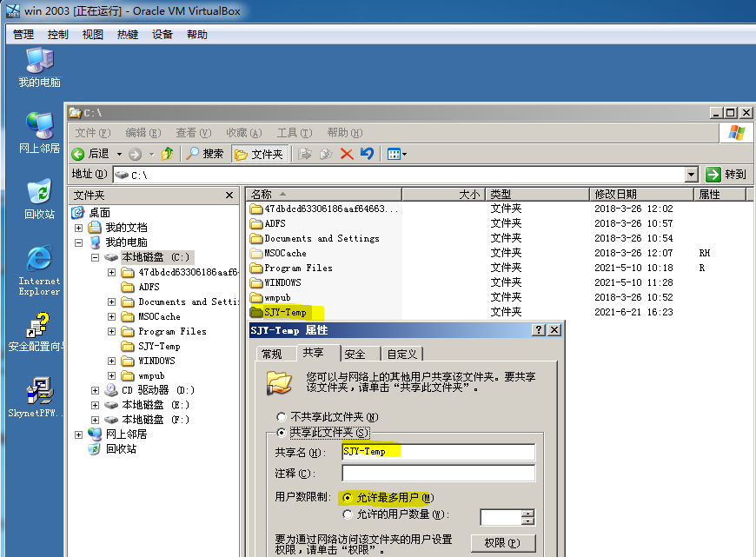Open the Back button history dropdown
This screenshot has width=756, height=557.
(119, 155)
